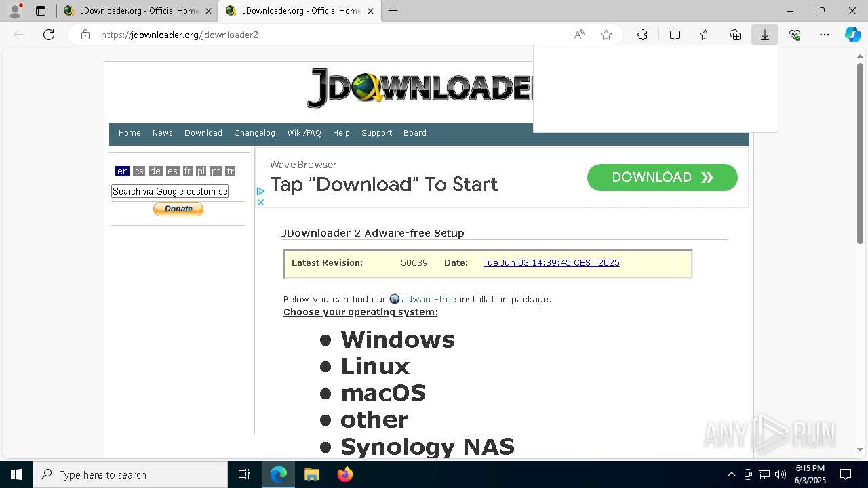Choose the other operating system option
The image size is (868, 488).
coord(374,420)
